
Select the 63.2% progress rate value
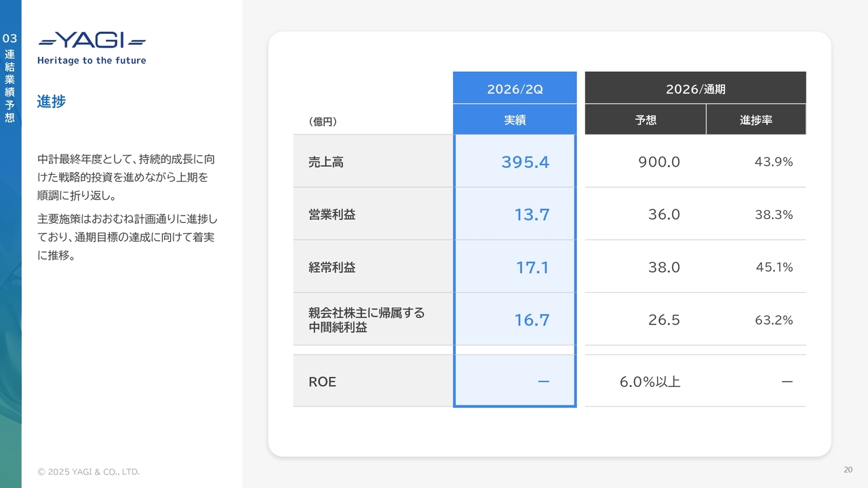(x=774, y=320)
